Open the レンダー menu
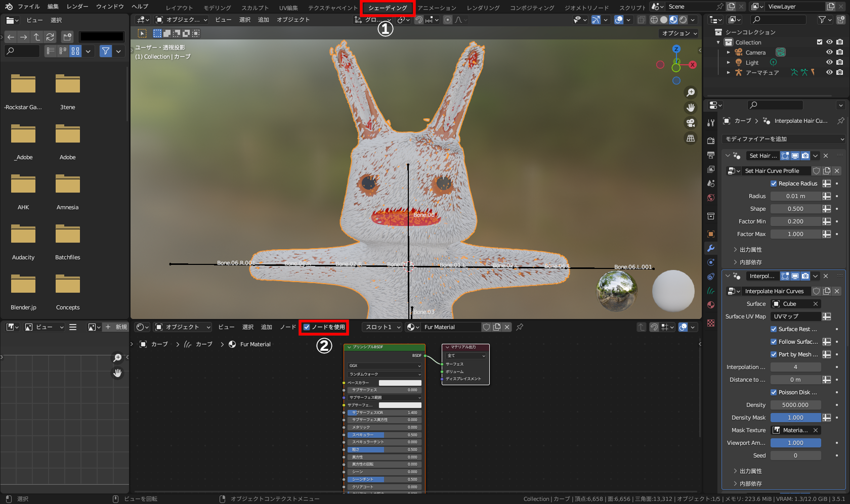This screenshot has height=504, width=850. point(77,7)
